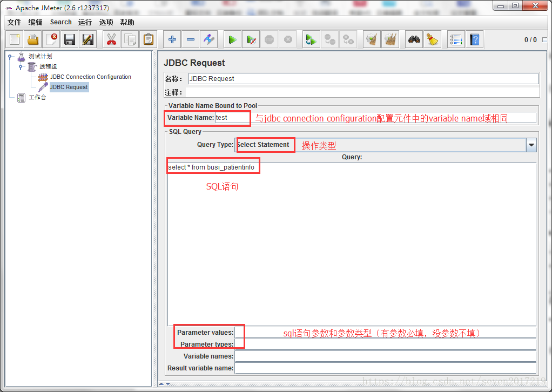Click the JDBC Request panel heading

click(194, 63)
